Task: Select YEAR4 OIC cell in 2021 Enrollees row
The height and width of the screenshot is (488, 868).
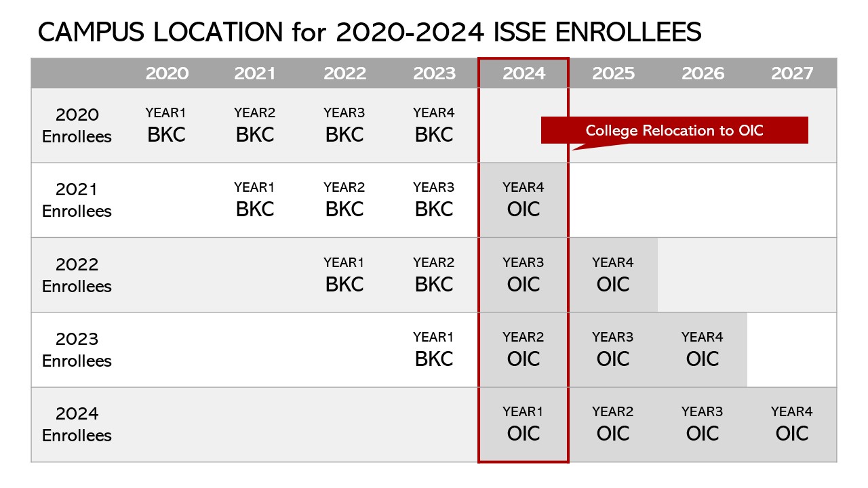Action: tap(524, 200)
